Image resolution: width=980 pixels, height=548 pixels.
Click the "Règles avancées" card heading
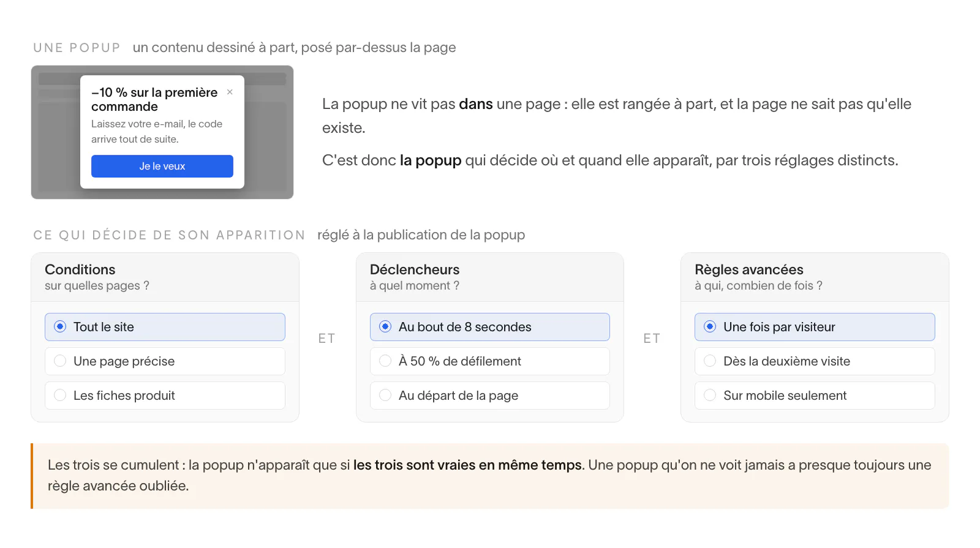(x=749, y=269)
